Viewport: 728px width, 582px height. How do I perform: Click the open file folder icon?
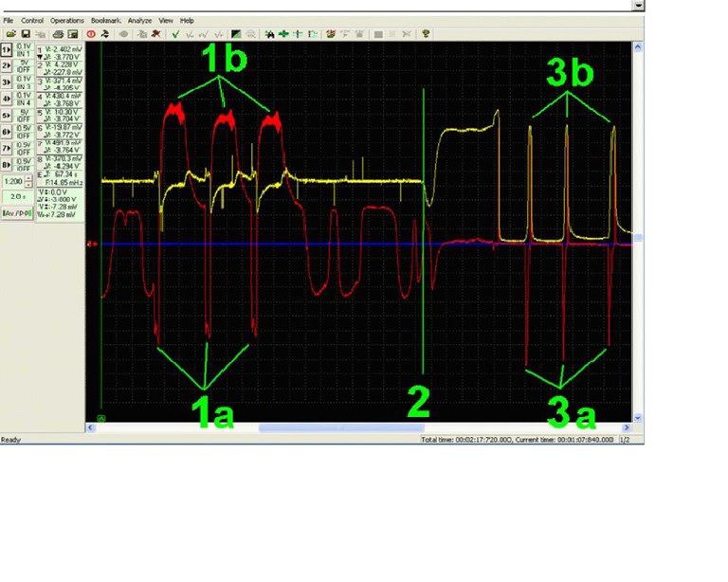pos(11,34)
